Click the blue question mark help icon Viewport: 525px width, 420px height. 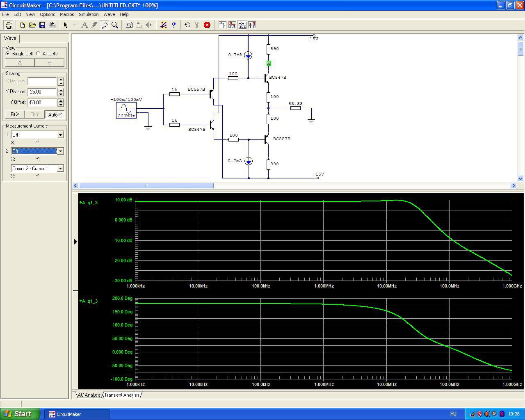(173, 25)
